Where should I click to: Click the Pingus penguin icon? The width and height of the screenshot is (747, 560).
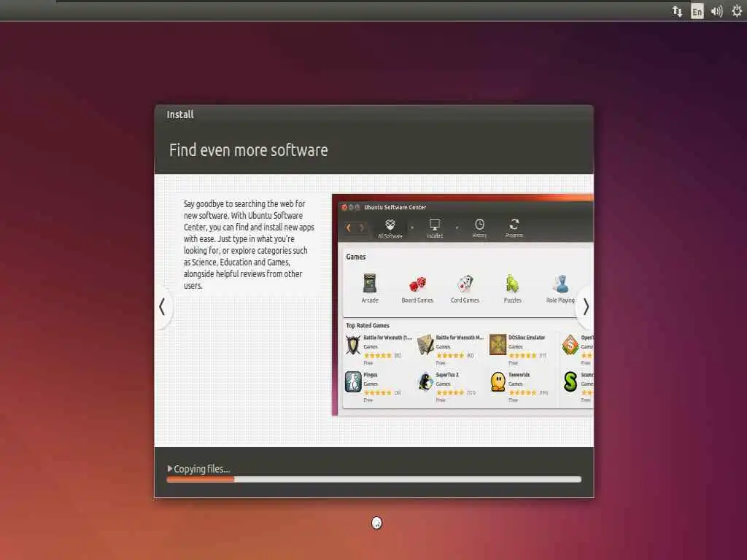click(353, 382)
